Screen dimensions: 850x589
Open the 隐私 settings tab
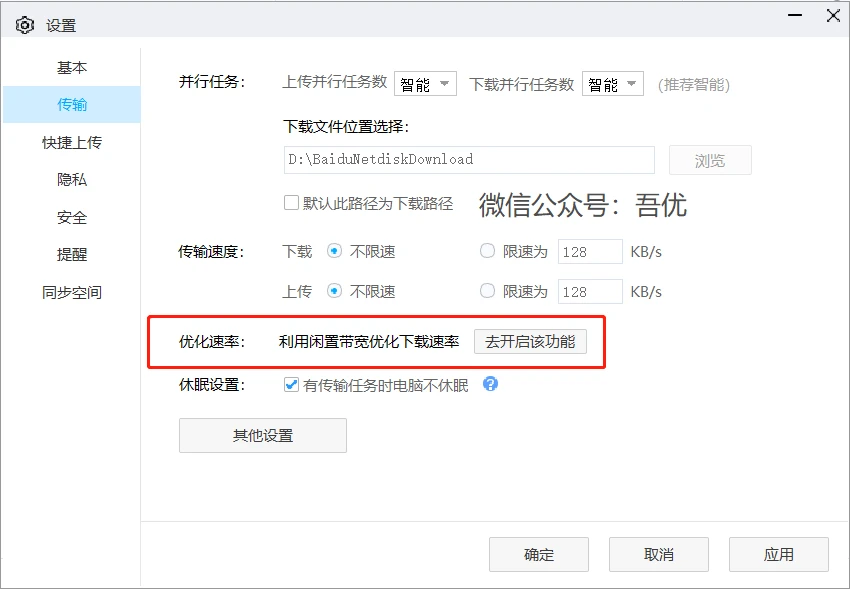click(72, 179)
